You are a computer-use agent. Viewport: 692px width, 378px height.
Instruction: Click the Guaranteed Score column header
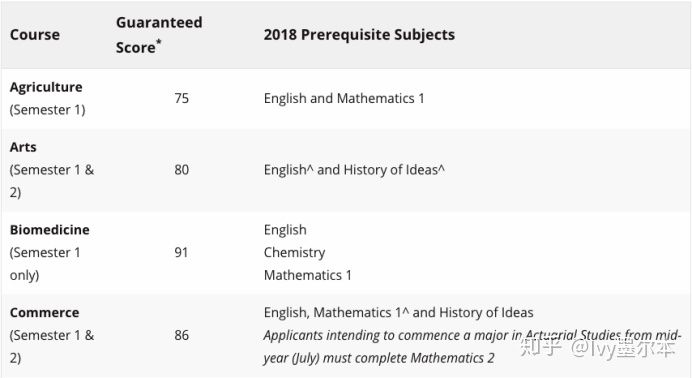pos(159,35)
